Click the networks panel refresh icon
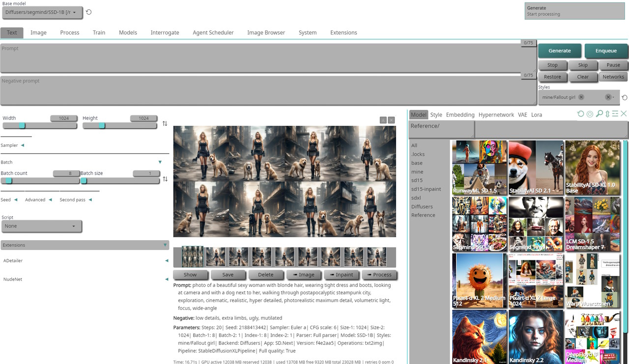The width and height of the screenshot is (629, 364). (x=580, y=114)
